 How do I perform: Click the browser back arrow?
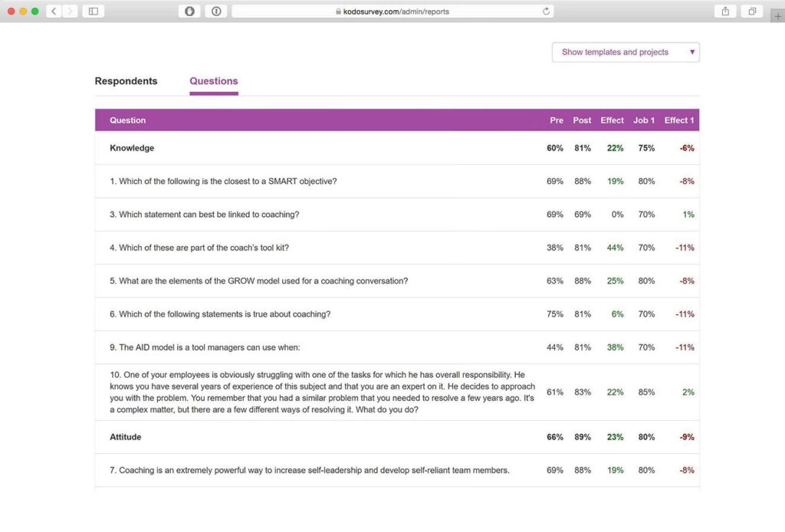tap(54, 11)
